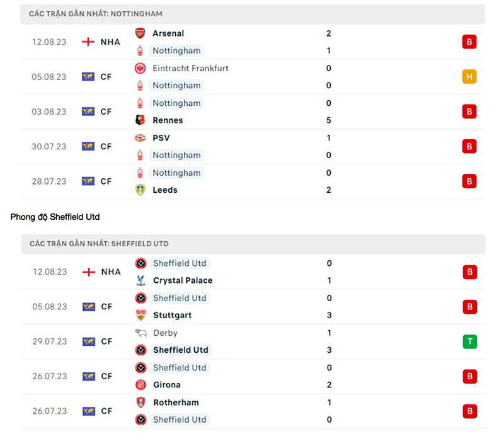Select the CF label on 05.08.23 row

(106, 76)
